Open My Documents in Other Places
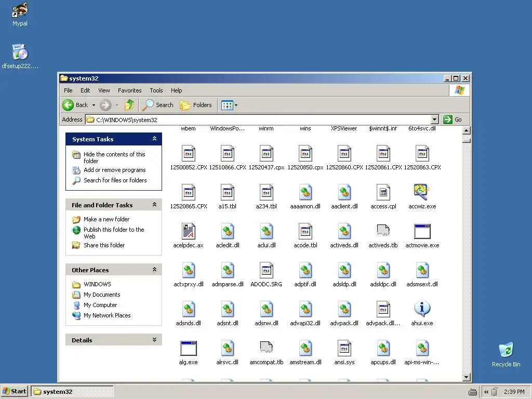Screen dimensions: 532x399 tap(102, 295)
